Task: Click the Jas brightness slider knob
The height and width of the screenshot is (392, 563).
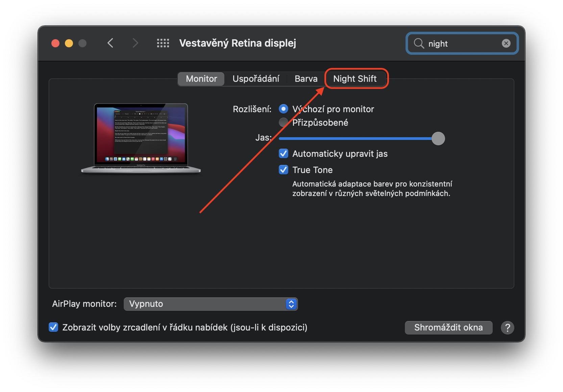Action: [x=438, y=139]
